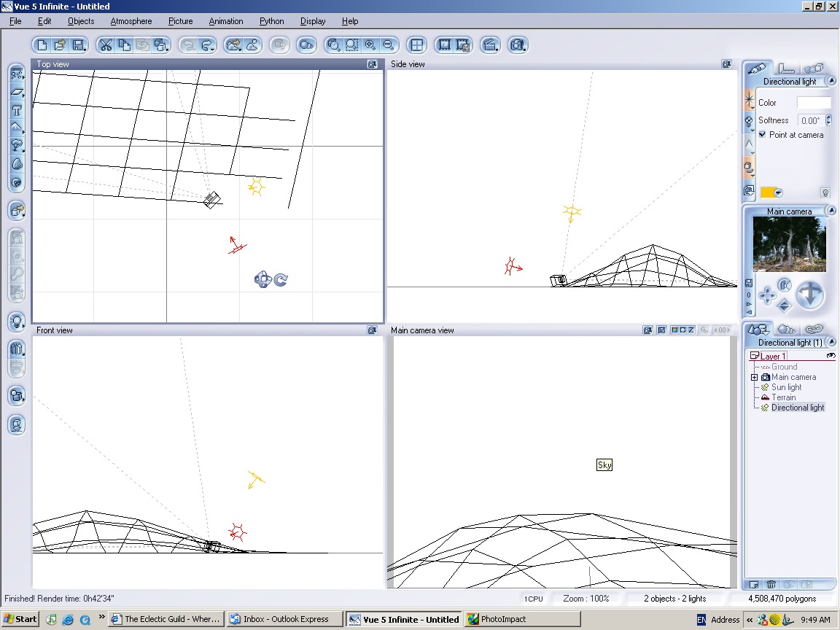Click the save icon in main toolbar
This screenshot has height=630, width=840.
coord(78,45)
